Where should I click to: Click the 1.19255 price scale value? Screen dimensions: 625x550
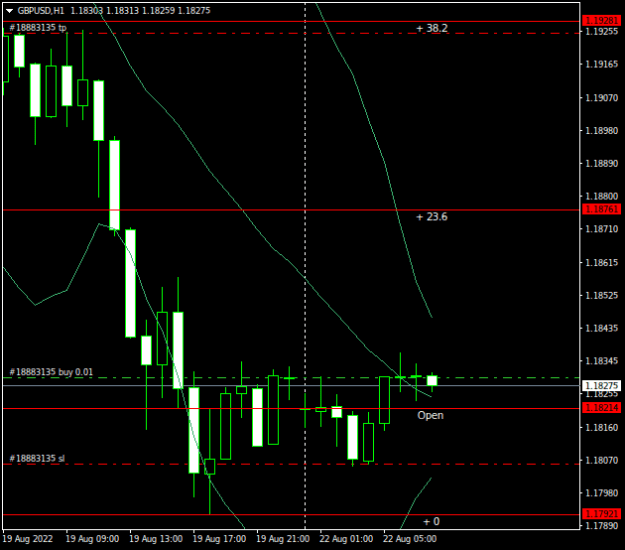pyautogui.click(x=601, y=31)
